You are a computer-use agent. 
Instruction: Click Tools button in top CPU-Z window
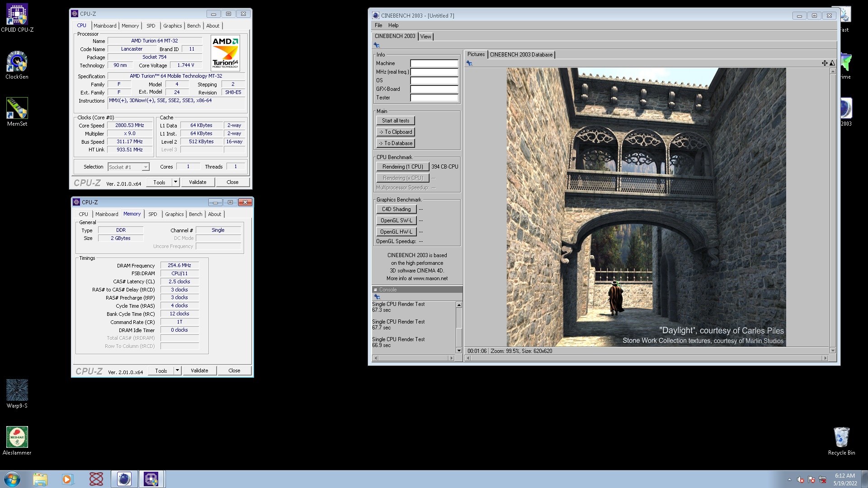pyautogui.click(x=159, y=182)
